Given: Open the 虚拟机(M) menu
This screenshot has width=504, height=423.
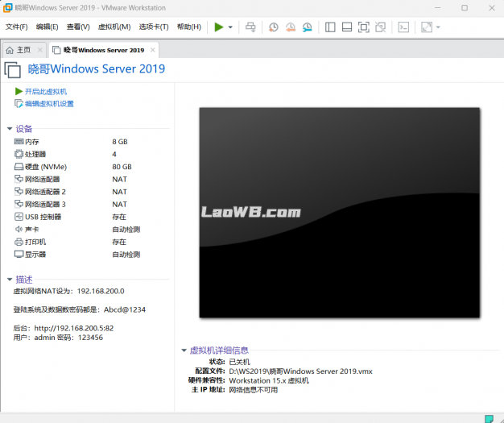Looking at the screenshot, I should [114, 27].
